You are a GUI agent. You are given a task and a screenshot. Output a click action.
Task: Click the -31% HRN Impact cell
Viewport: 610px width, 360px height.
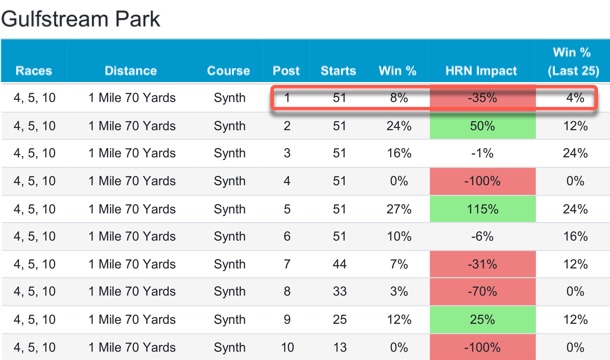pos(482,264)
